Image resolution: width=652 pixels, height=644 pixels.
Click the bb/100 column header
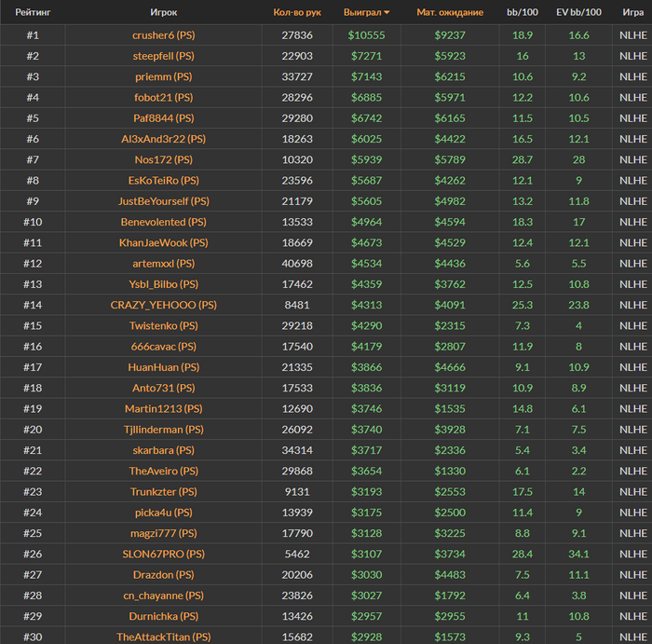tap(522, 12)
